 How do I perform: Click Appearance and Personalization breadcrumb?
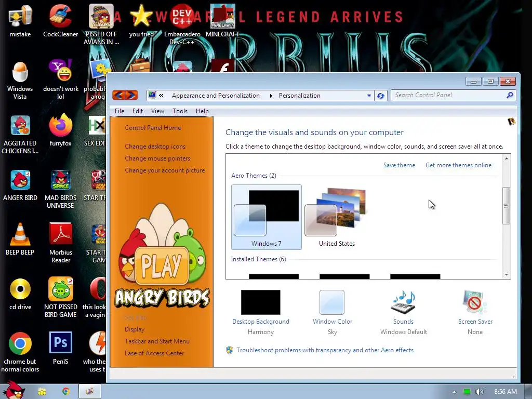216,96
